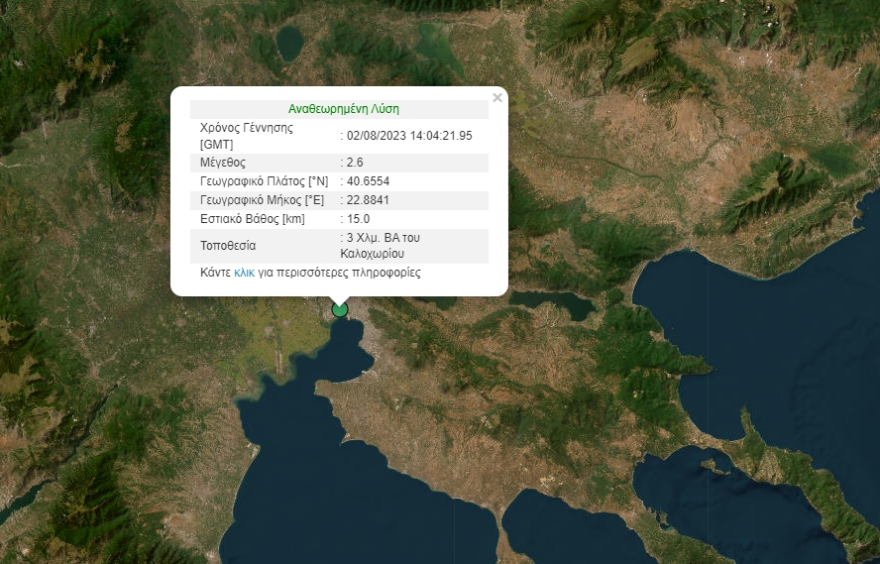Select the origin time value 02/08/2023 14:04:21.95
Screen dimensions: 880x564
[409, 135]
